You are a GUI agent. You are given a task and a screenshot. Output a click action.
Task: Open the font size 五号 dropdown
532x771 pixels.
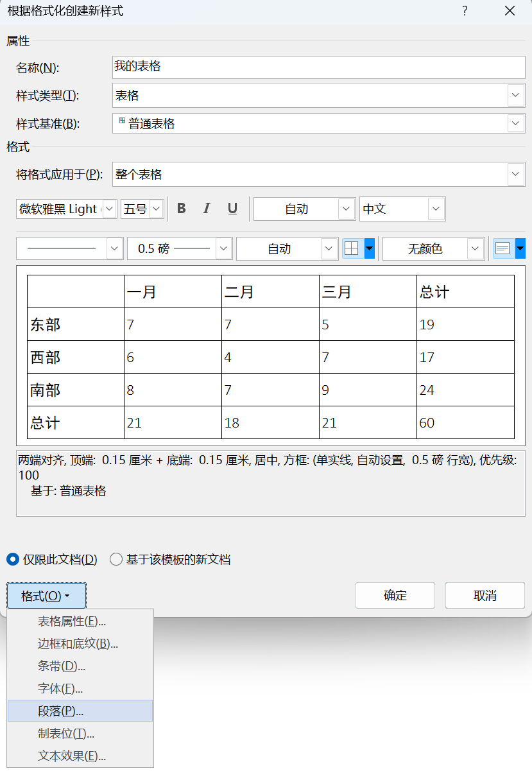(x=157, y=209)
